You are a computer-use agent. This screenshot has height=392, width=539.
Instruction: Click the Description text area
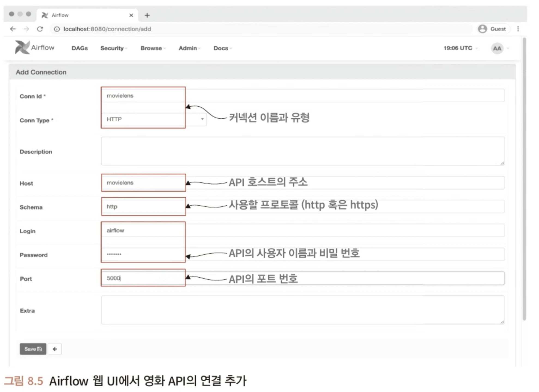[272, 151]
